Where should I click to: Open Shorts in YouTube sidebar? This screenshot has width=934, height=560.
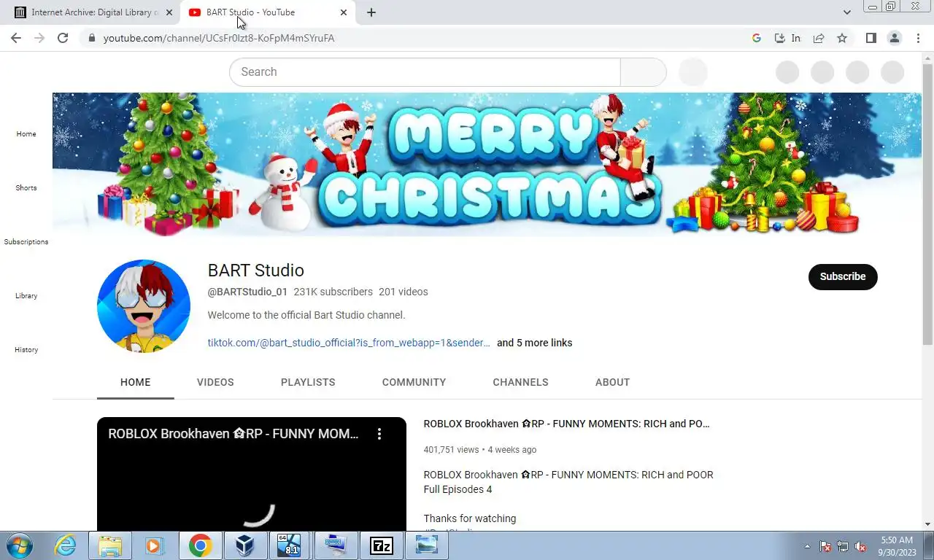tap(26, 188)
